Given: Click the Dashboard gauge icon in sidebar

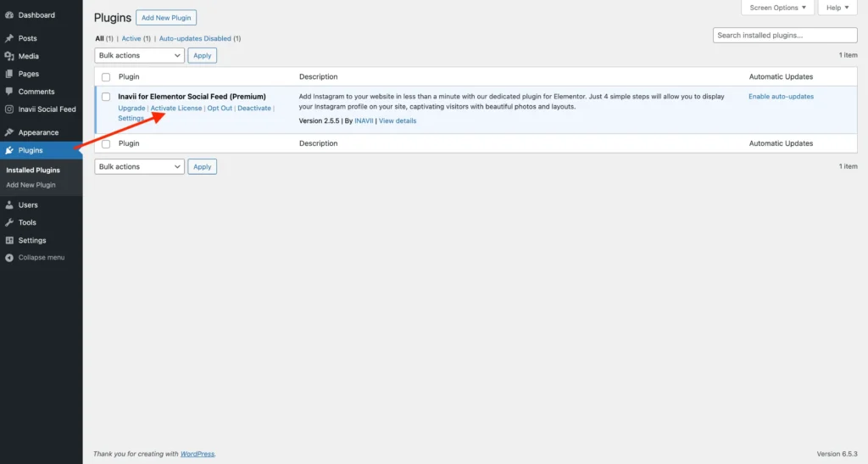Looking at the screenshot, I should (x=9, y=15).
